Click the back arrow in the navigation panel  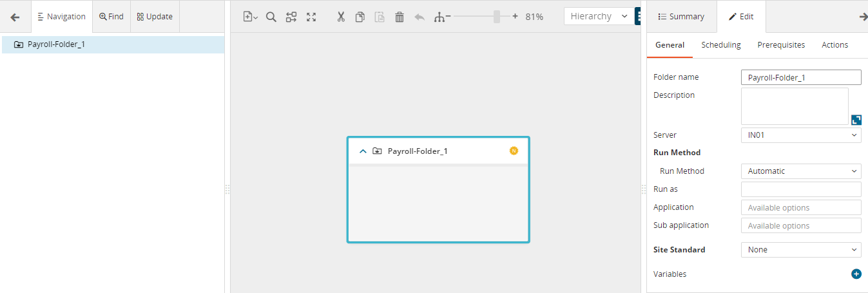pyautogui.click(x=15, y=17)
